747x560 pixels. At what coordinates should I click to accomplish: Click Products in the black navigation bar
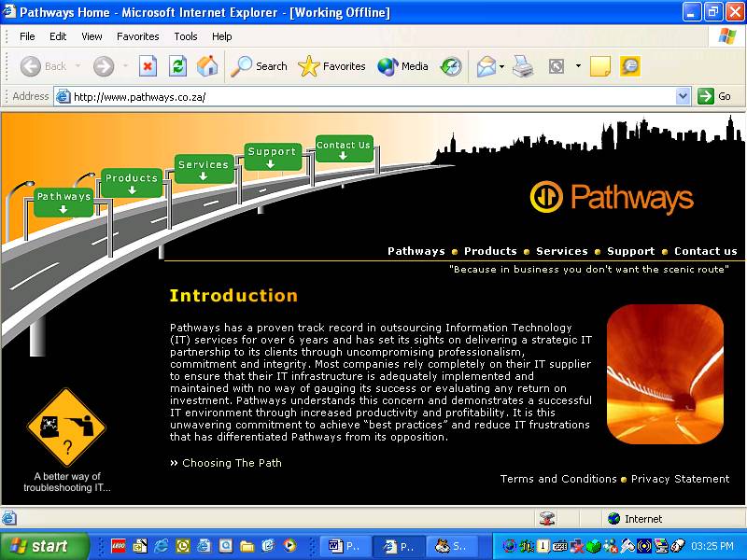tap(490, 251)
